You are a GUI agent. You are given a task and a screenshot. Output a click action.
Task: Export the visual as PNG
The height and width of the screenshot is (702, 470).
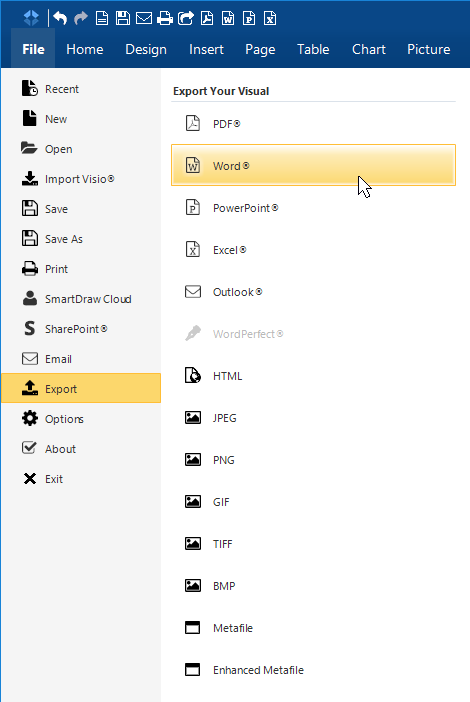click(x=313, y=460)
